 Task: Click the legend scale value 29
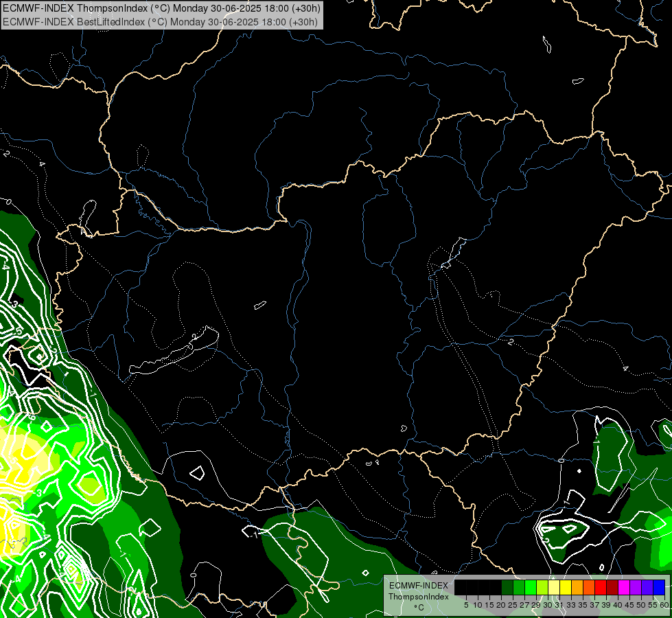pyautogui.click(x=536, y=605)
